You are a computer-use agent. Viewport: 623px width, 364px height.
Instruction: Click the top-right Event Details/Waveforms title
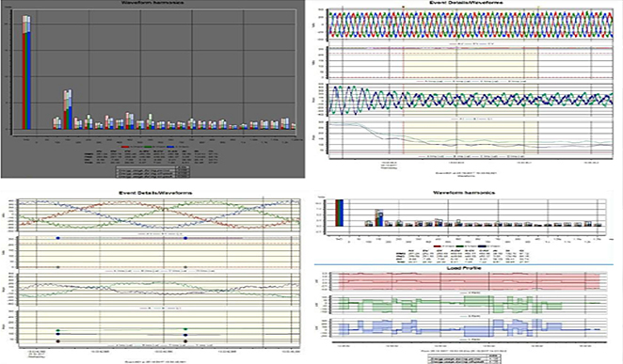466,3
